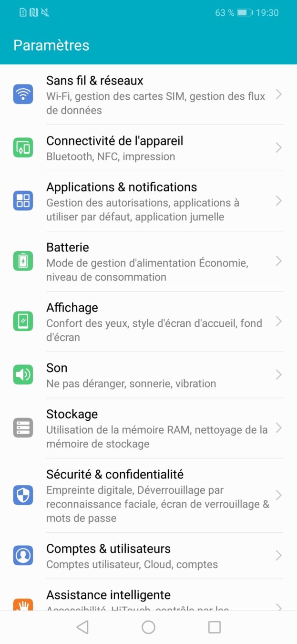The width and height of the screenshot is (297, 644).
Task: Expand Batterie settings using the right chevron
Action: click(279, 261)
